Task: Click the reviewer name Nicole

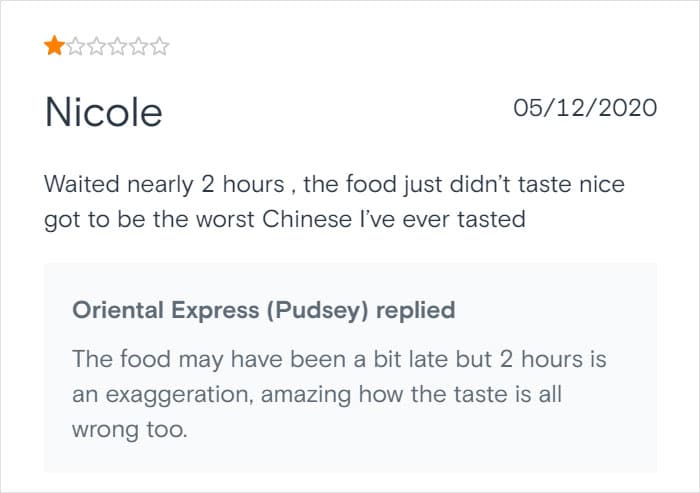Action: 104,112
